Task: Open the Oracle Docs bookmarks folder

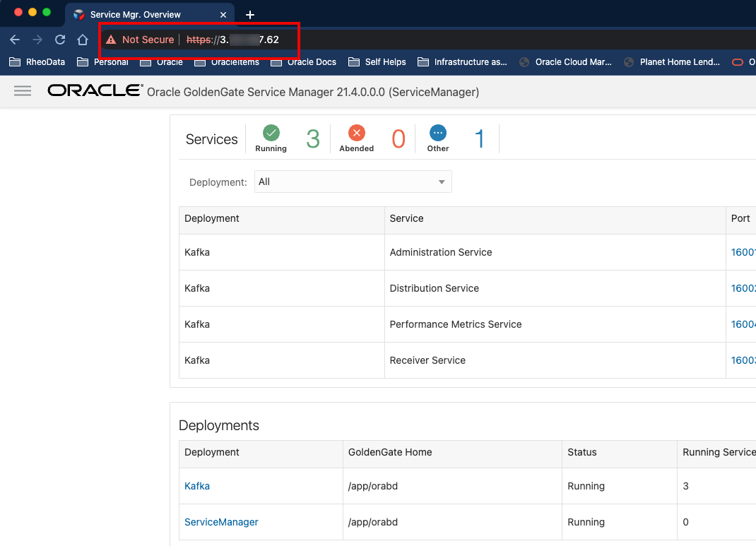Action: pos(303,62)
